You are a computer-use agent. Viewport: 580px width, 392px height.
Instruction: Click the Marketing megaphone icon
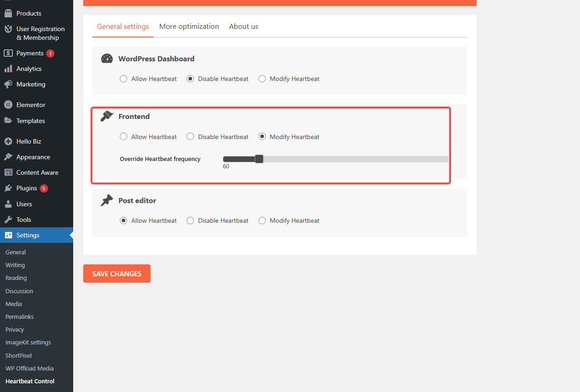point(8,84)
